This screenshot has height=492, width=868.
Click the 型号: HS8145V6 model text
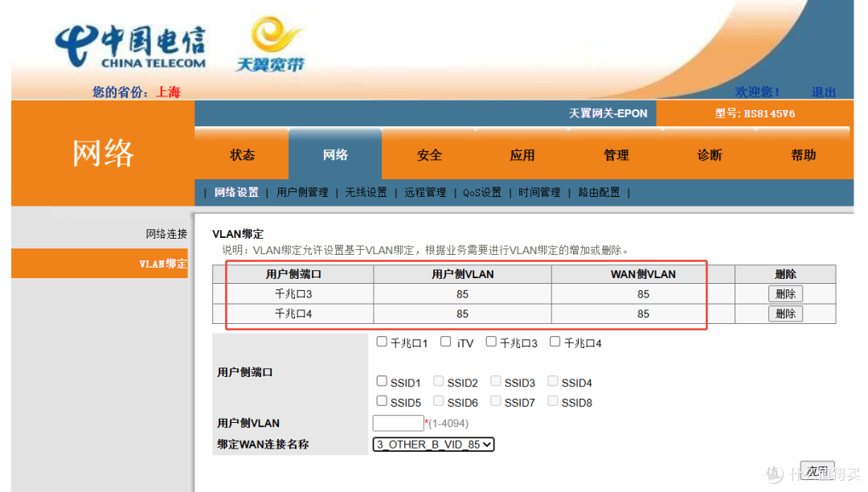click(x=755, y=113)
